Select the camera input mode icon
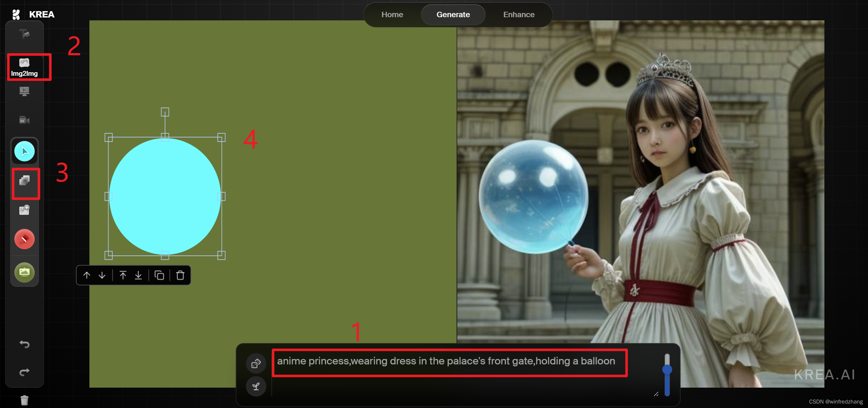Image resolution: width=868 pixels, height=408 pixels. (24, 120)
